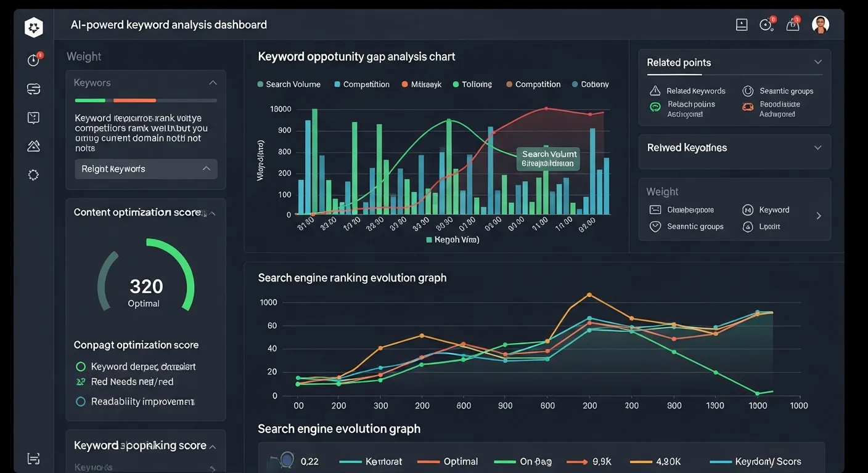
Task: Select Related Keywords in Related points
Action: pyautogui.click(x=688, y=91)
